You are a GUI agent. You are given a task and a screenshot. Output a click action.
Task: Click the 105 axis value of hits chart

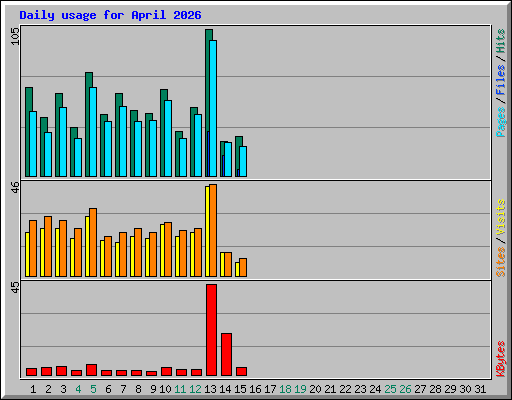pyautogui.click(x=15, y=36)
